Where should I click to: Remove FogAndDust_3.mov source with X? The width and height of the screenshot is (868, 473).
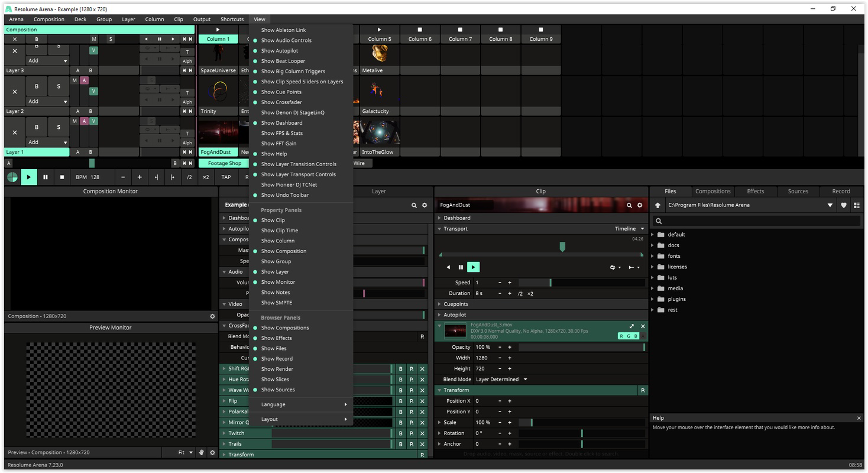pos(643,326)
